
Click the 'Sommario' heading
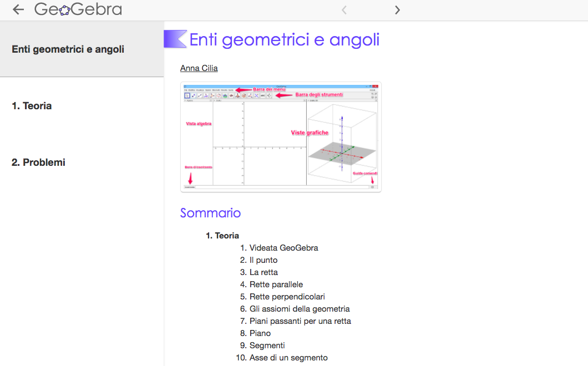pyautogui.click(x=210, y=213)
